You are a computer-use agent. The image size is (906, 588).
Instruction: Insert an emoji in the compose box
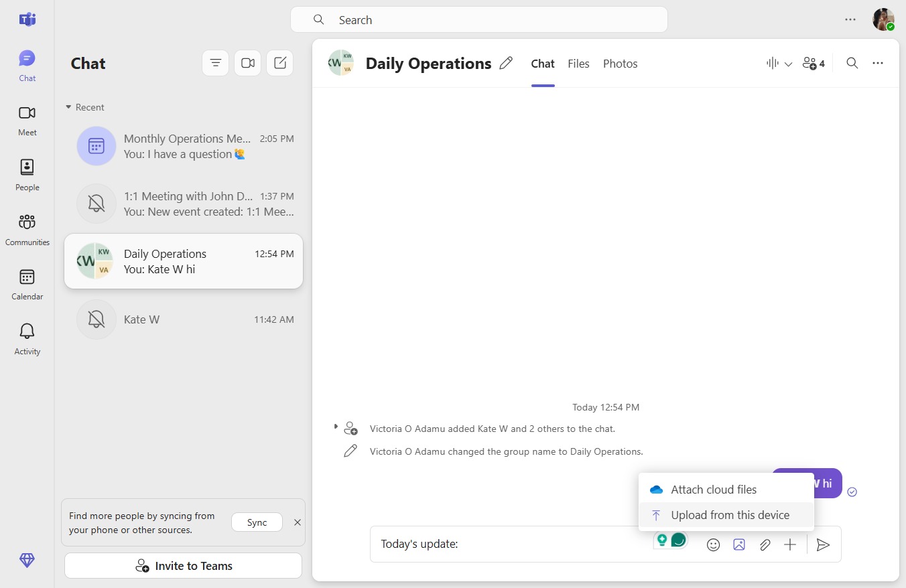[x=714, y=544]
